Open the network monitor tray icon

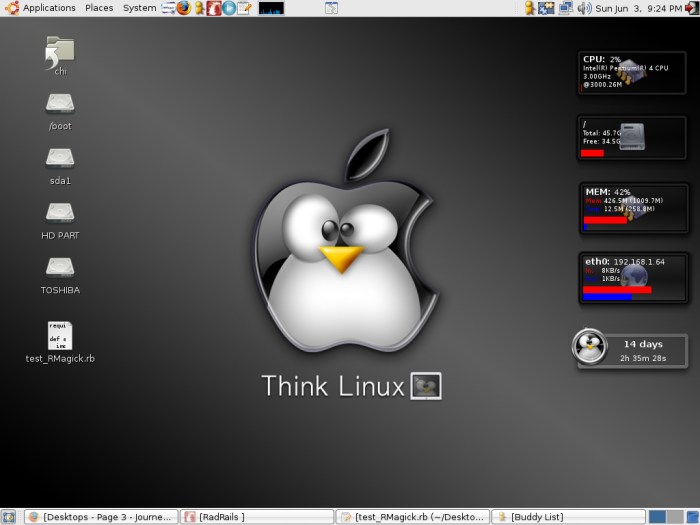click(x=566, y=8)
